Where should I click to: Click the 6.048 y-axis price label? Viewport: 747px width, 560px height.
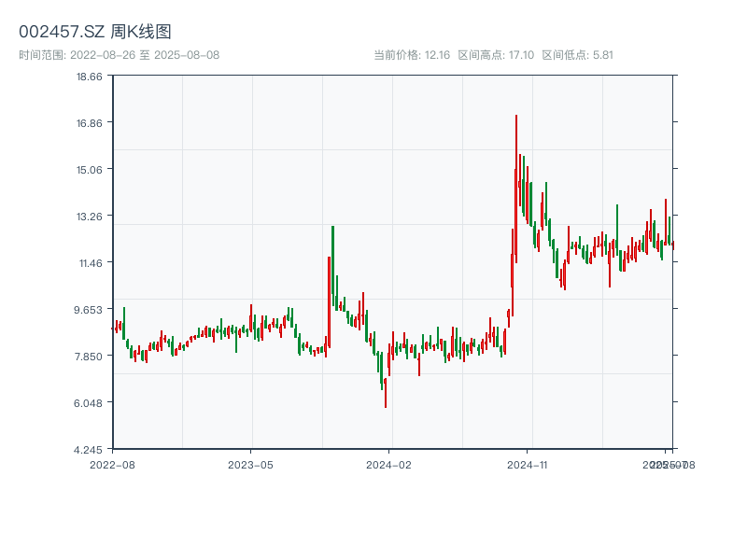[x=90, y=403]
